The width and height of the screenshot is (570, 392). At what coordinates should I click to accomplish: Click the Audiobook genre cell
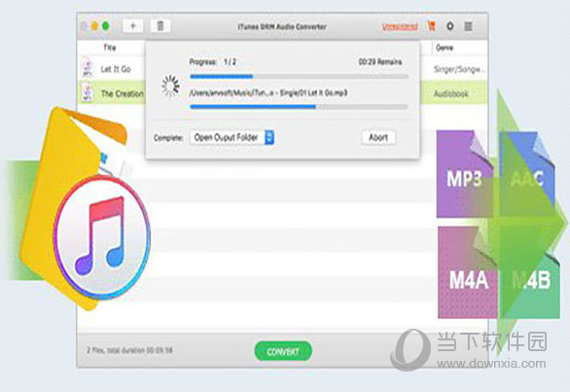click(x=450, y=93)
